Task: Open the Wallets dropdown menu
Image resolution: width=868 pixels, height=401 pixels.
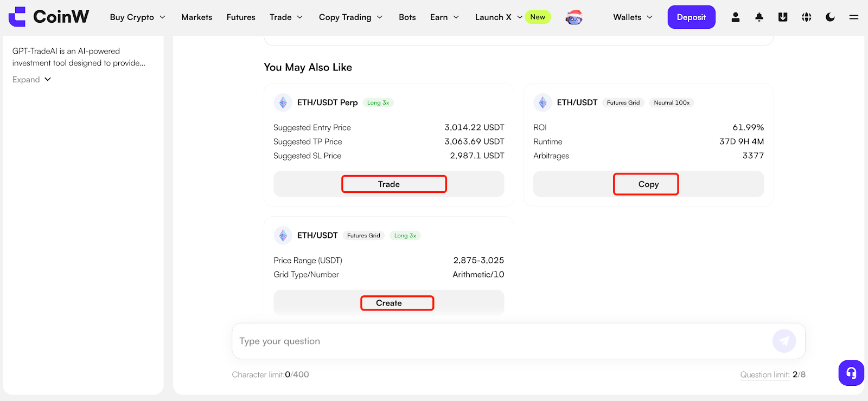Action: coord(633,17)
